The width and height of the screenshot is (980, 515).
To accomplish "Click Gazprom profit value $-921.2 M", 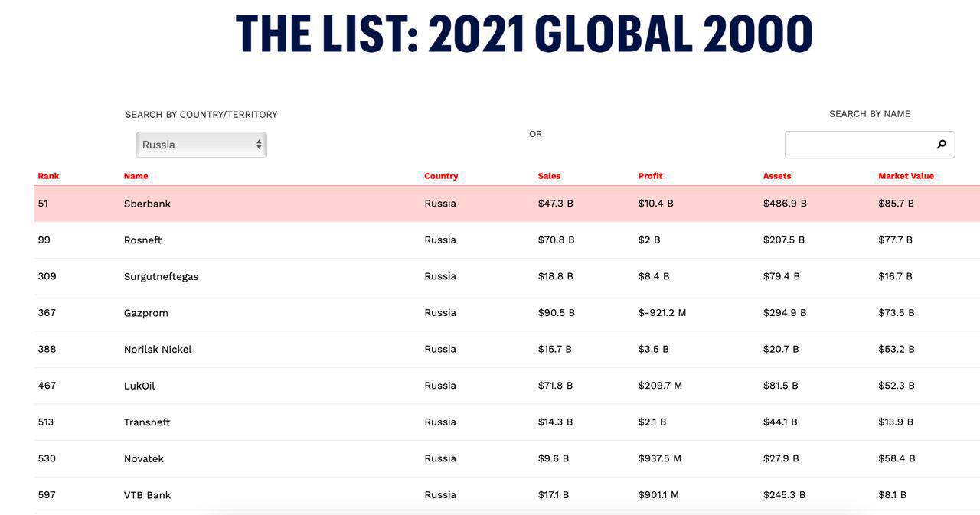I will click(662, 313).
